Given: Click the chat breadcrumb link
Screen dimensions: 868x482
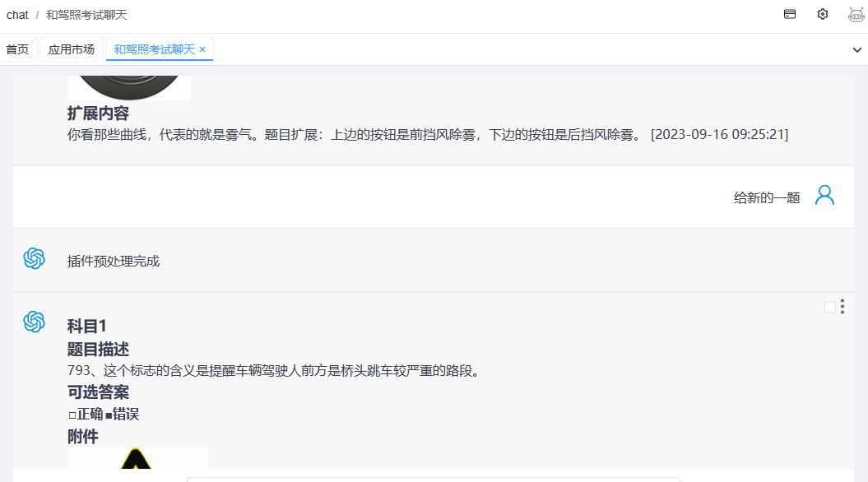Looking at the screenshot, I should point(17,15).
